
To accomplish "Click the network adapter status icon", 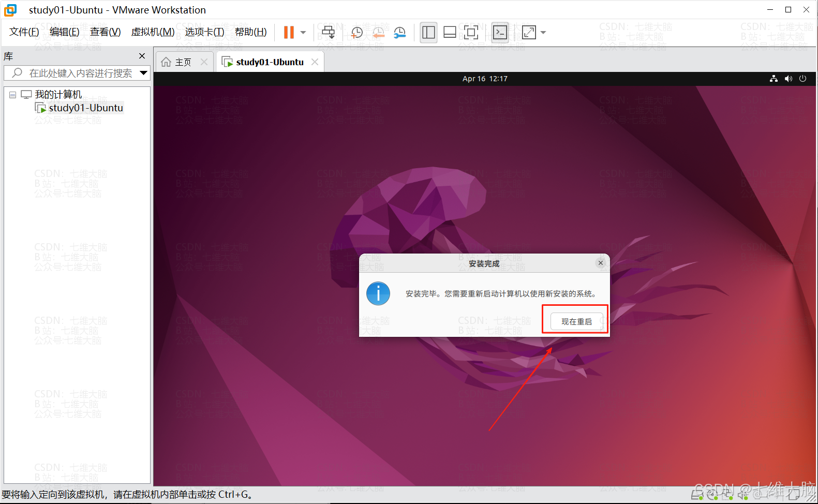I will point(727,495).
